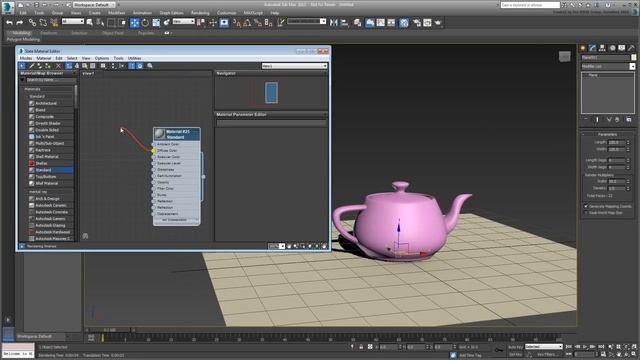640x360 pixels.
Task: Click the Undo arrow in main toolbar
Action: (x=9, y=23)
